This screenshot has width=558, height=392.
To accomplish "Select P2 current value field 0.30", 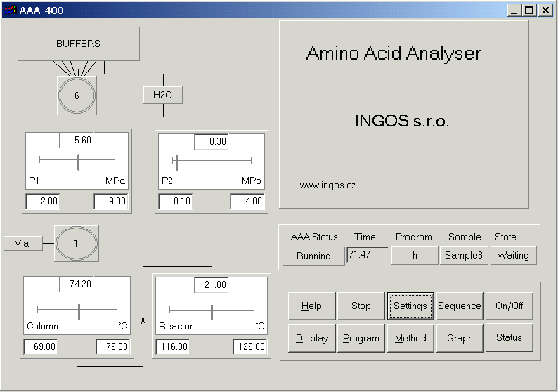I will click(212, 142).
